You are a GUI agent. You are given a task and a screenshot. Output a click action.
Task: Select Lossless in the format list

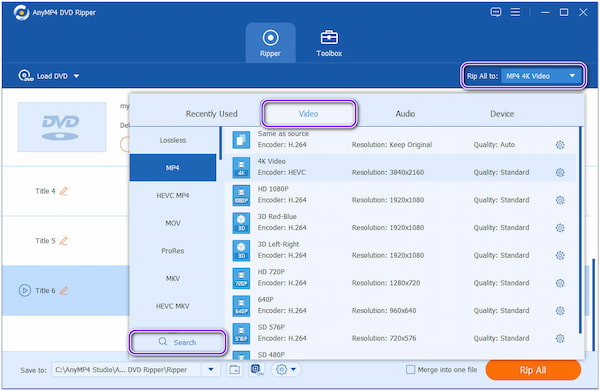[173, 140]
